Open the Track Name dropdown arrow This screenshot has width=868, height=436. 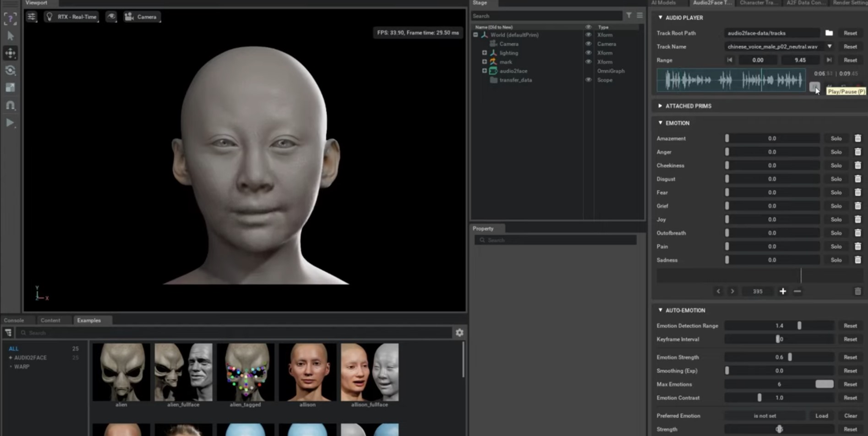point(830,47)
